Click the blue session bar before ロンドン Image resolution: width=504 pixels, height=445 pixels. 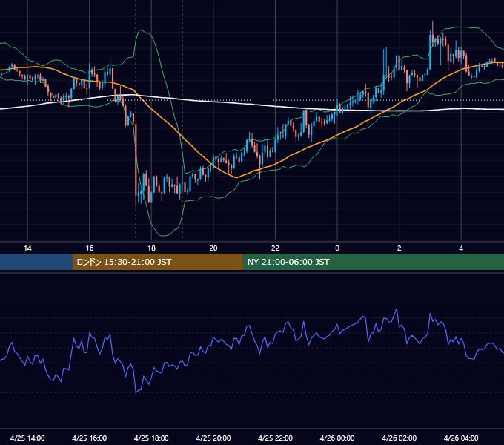36,262
